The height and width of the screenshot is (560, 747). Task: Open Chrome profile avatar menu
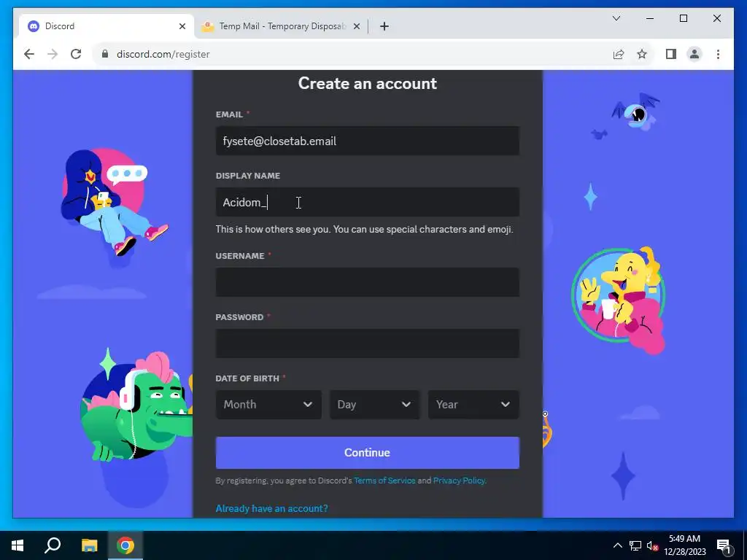coord(694,54)
